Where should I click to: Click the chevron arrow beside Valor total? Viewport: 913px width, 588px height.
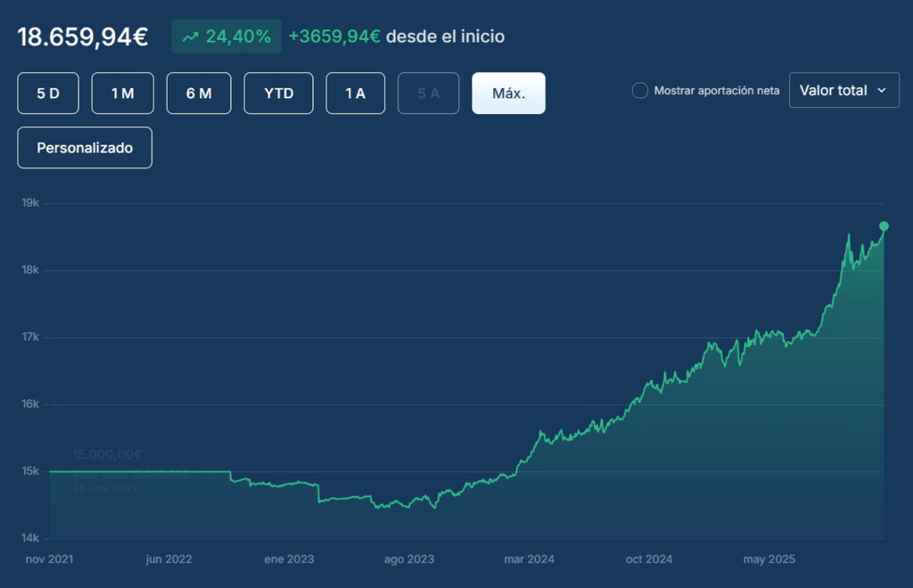[x=882, y=90]
